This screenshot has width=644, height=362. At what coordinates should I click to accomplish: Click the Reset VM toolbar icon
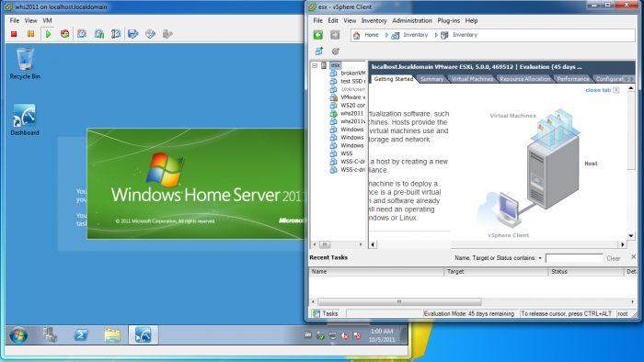pos(65,34)
